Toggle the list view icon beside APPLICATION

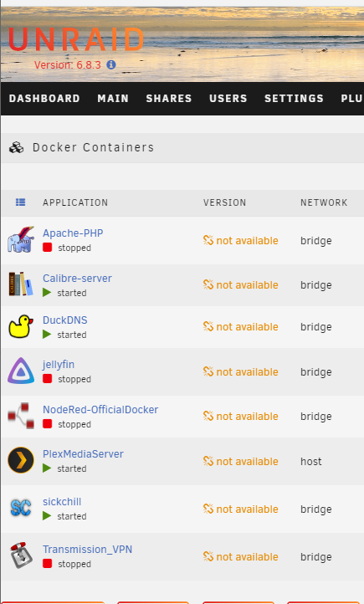click(x=20, y=202)
